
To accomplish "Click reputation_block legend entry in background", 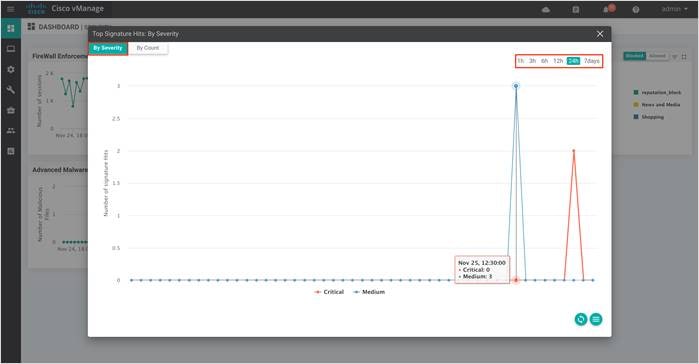I will (658, 92).
